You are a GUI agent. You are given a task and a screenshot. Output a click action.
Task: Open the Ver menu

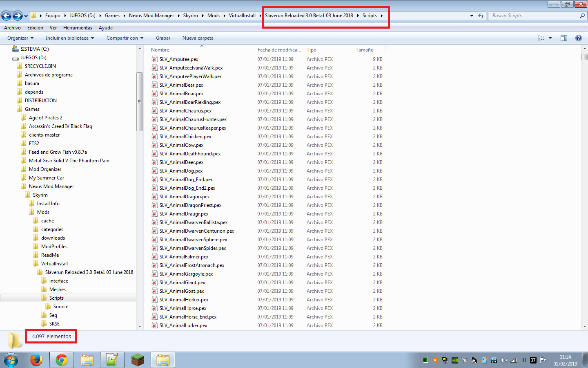click(53, 28)
